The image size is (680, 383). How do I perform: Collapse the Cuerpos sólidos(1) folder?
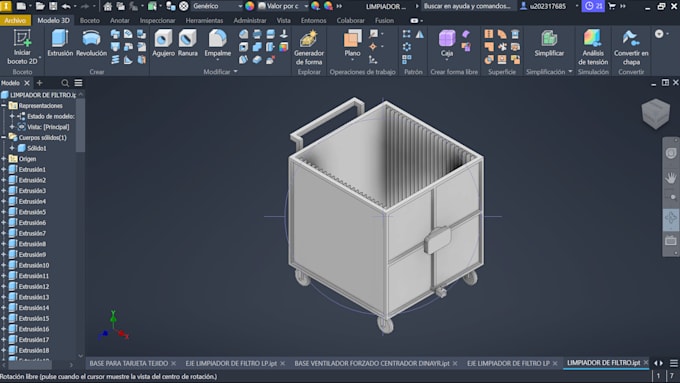click(3, 137)
